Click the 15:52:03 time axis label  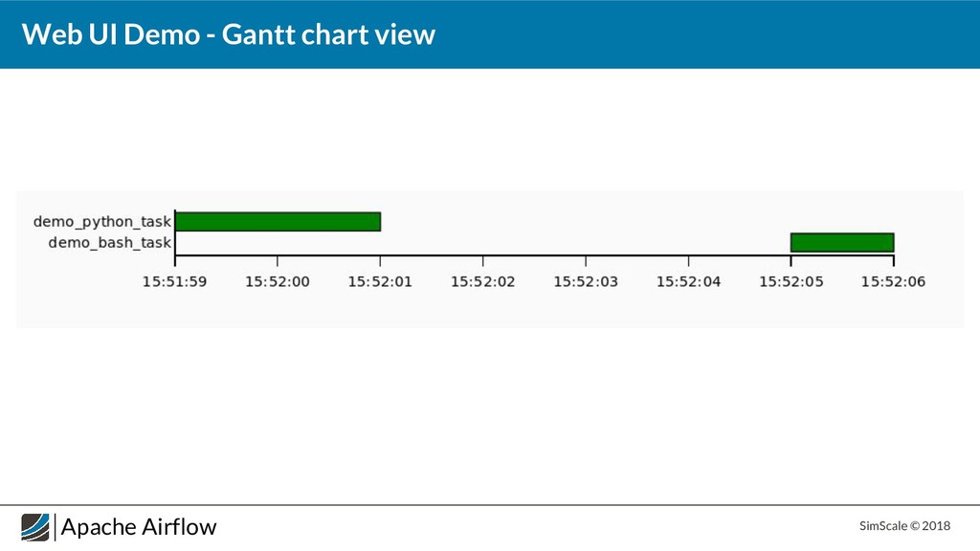coord(586,282)
